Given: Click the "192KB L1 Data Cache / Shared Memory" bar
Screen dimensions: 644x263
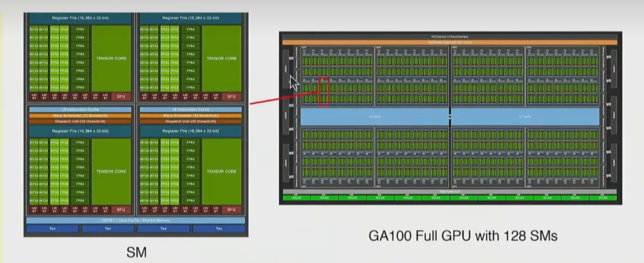Looking at the screenshot, I should pos(136,220).
